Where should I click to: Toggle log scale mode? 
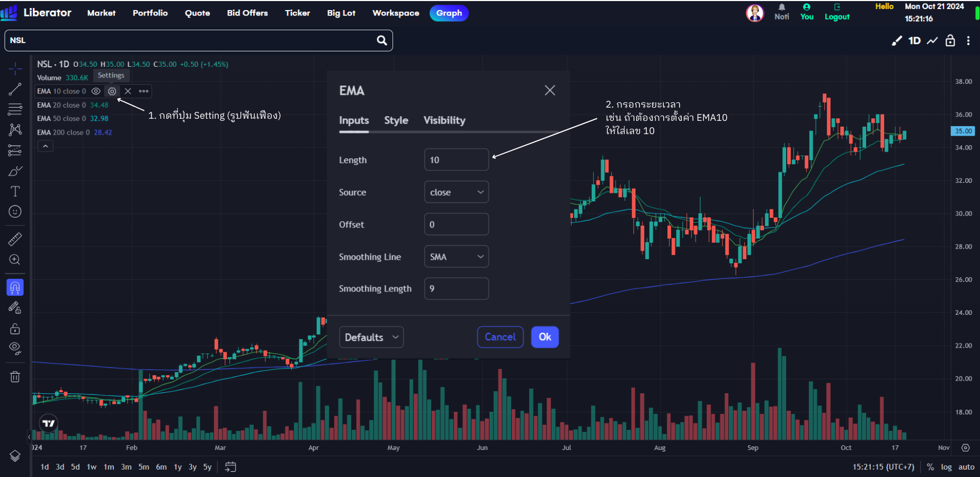[946, 467]
